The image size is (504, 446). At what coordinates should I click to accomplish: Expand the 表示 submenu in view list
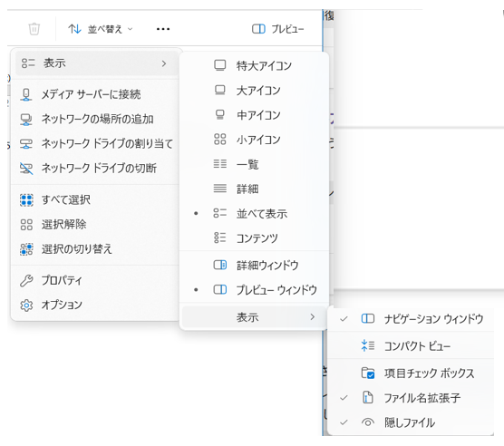click(x=254, y=317)
